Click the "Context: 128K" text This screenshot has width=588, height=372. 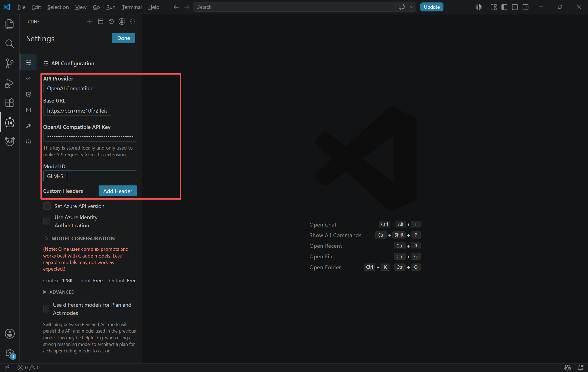[58, 281]
